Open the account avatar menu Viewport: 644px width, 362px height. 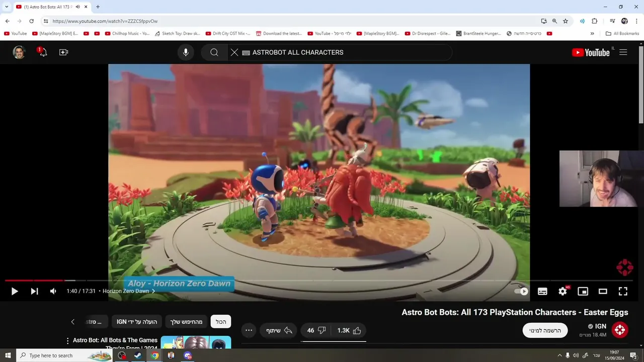tap(19, 52)
